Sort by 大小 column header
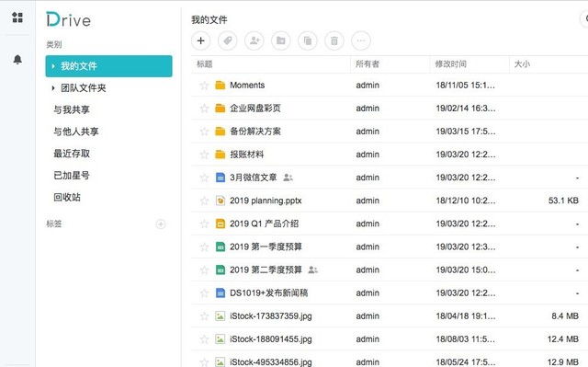The width and height of the screenshot is (588, 367). (522, 64)
